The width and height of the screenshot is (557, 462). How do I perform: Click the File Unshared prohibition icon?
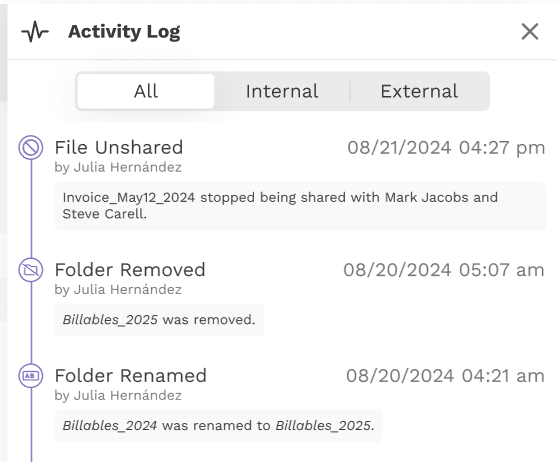[x=31, y=147]
